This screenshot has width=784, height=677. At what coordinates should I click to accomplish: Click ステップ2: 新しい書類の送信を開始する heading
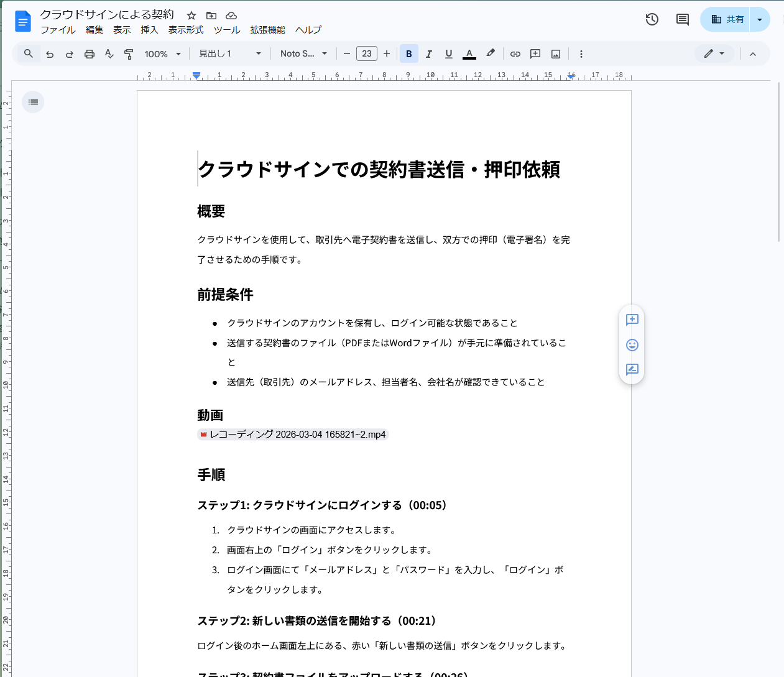pyautogui.click(x=318, y=621)
